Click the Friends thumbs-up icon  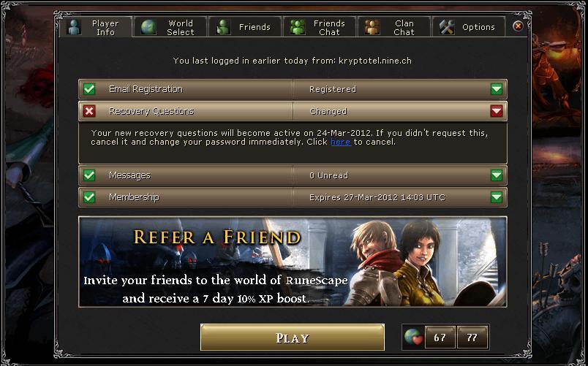coord(223,27)
